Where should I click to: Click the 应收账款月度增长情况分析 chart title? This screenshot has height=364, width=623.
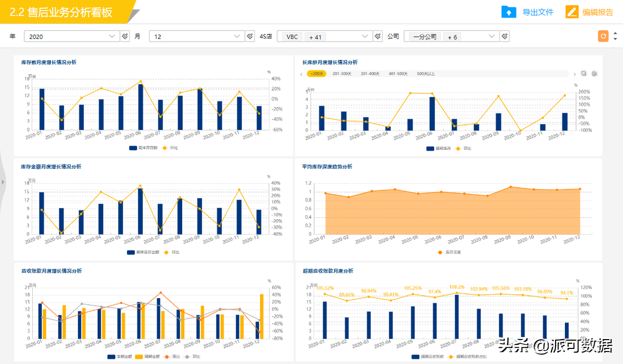click(x=51, y=271)
